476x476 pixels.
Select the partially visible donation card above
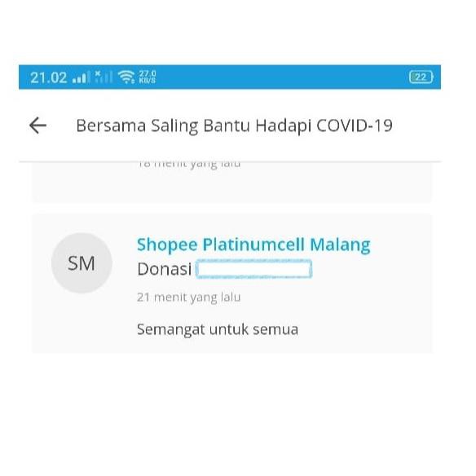[x=232, y=182]
